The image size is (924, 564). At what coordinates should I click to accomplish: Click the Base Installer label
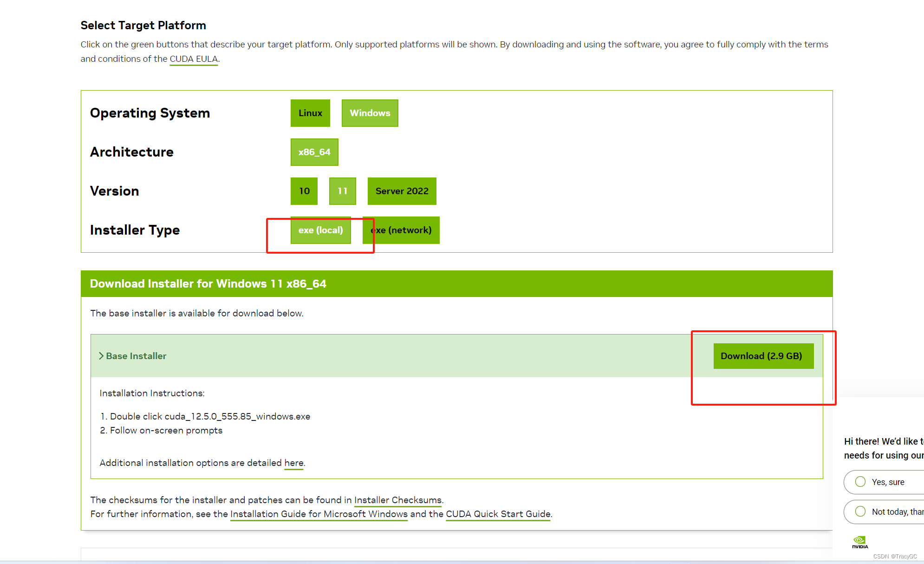pos(136,356)
